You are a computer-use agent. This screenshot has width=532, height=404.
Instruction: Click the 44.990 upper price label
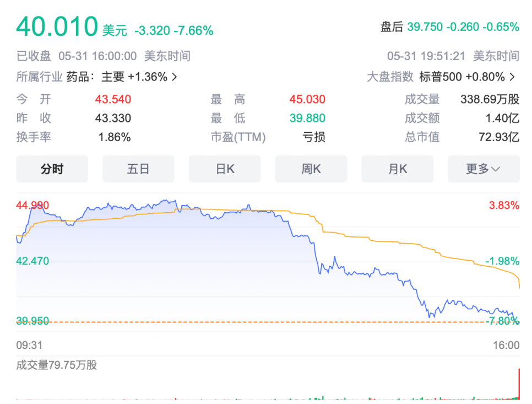(32, 205)
